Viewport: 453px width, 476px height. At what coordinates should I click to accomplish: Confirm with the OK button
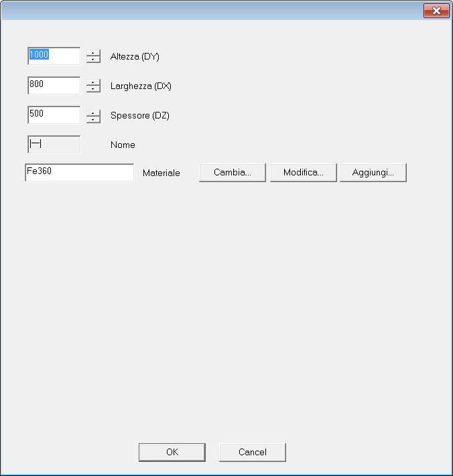pos(172,453)
